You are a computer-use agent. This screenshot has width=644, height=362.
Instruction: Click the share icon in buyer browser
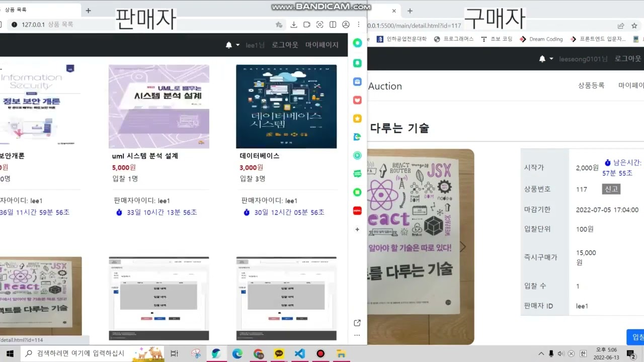[x=621, y=26]
